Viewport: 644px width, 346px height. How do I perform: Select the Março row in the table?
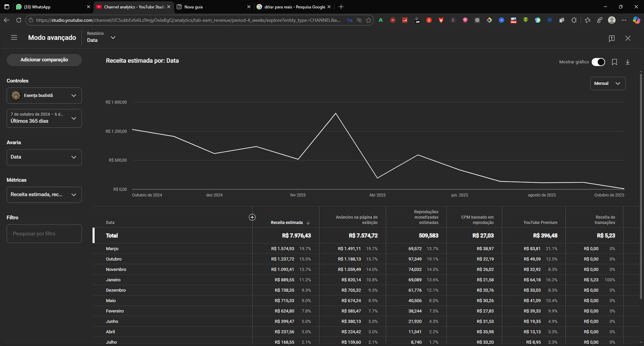[112, 249]
